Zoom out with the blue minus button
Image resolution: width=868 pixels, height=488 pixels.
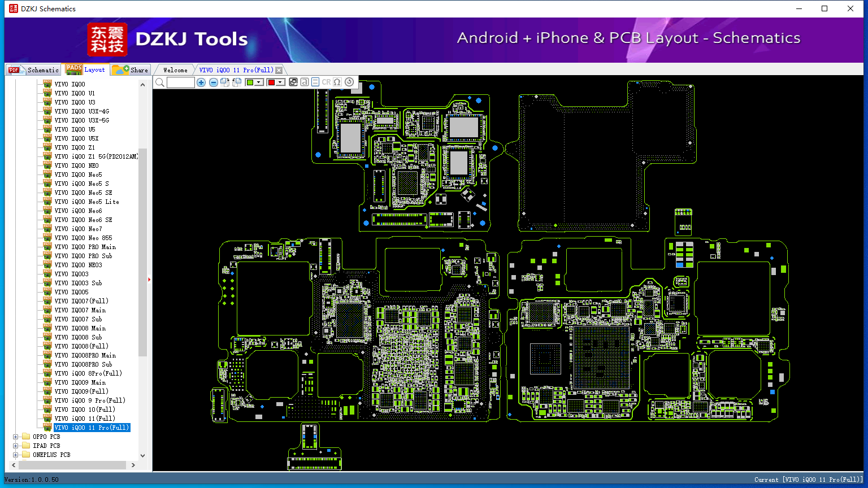click(x=213, y=82)
